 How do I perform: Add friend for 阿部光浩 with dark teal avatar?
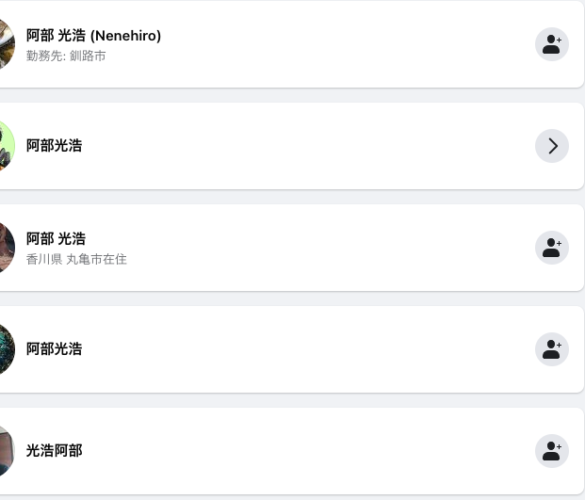point(552,349)
